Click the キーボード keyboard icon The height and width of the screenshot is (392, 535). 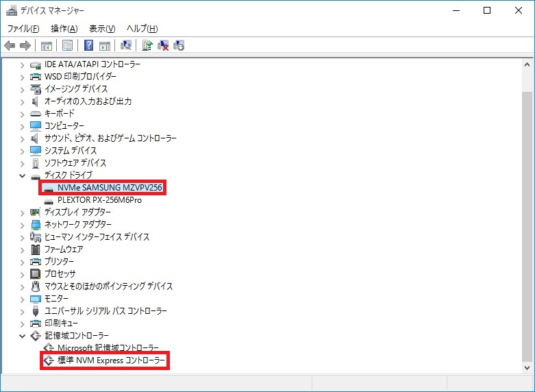(36, 114)
